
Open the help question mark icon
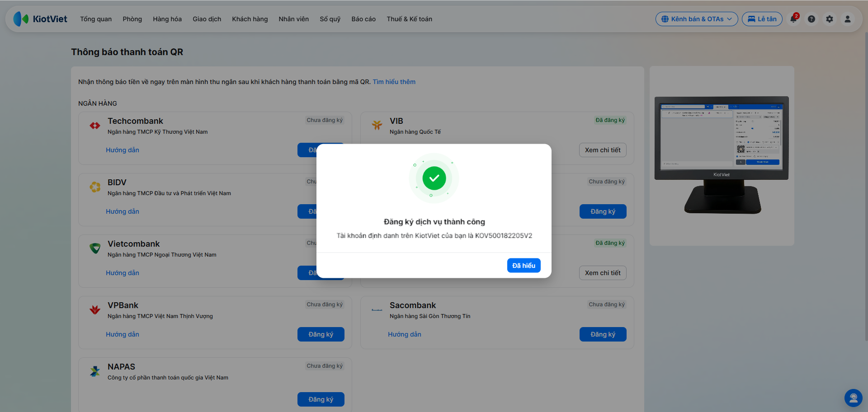tap(811, 19)
